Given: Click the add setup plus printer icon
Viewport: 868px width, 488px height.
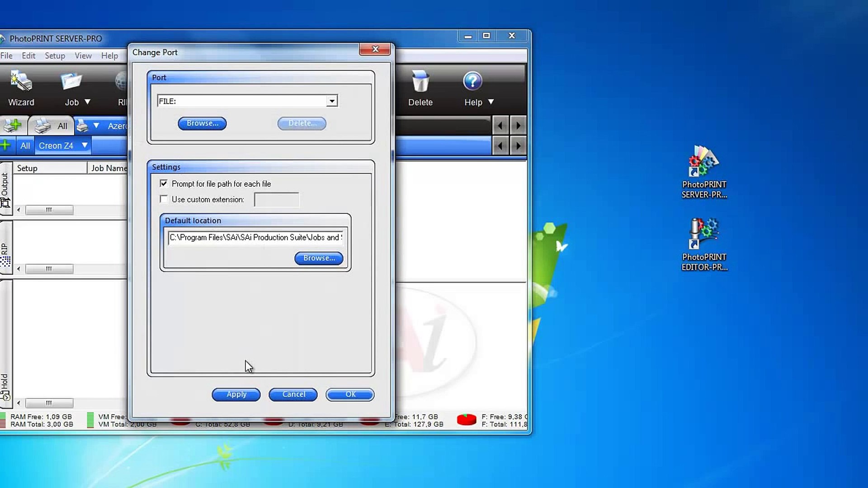Looking at the screenshot, I should point(13,126).
